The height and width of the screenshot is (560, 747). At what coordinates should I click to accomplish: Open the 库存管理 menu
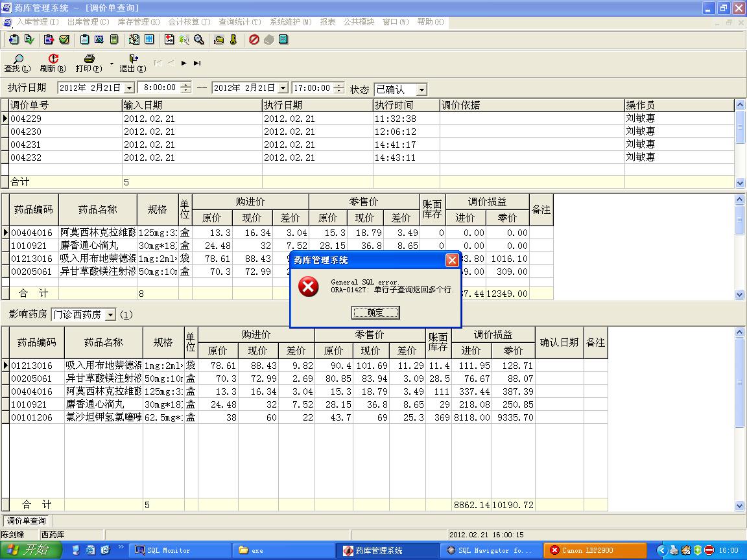(138, 22)
